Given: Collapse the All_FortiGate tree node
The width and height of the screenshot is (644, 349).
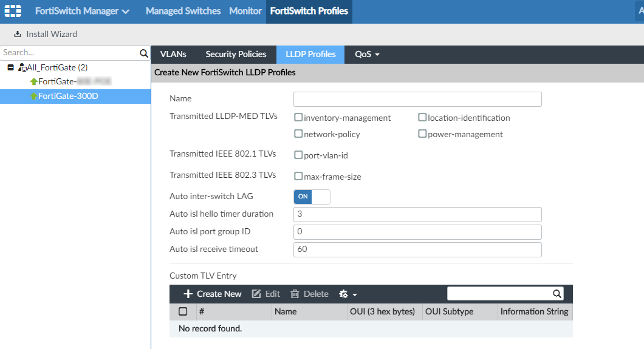Looking at the screenshot, I should [x=10, y=67].
